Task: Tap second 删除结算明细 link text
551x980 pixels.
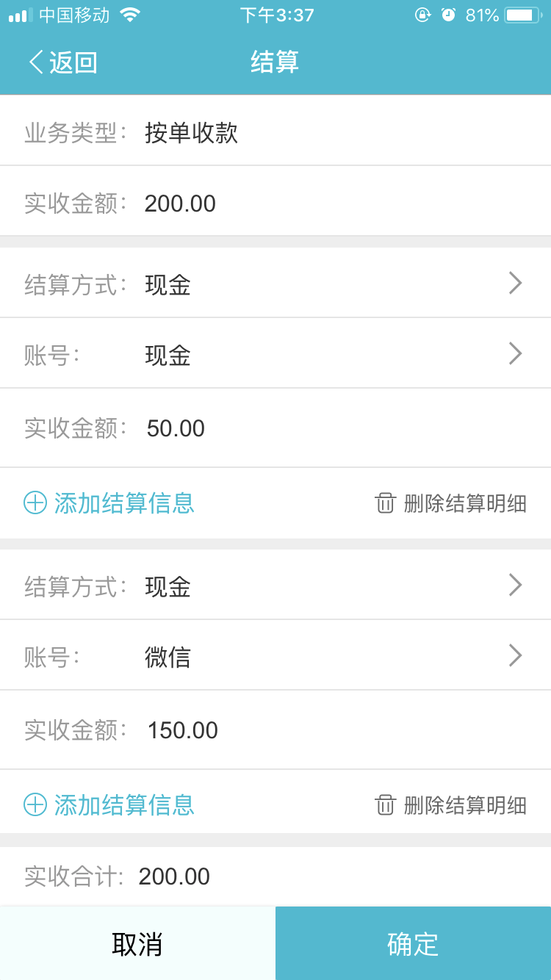Action: pos(465,805)
